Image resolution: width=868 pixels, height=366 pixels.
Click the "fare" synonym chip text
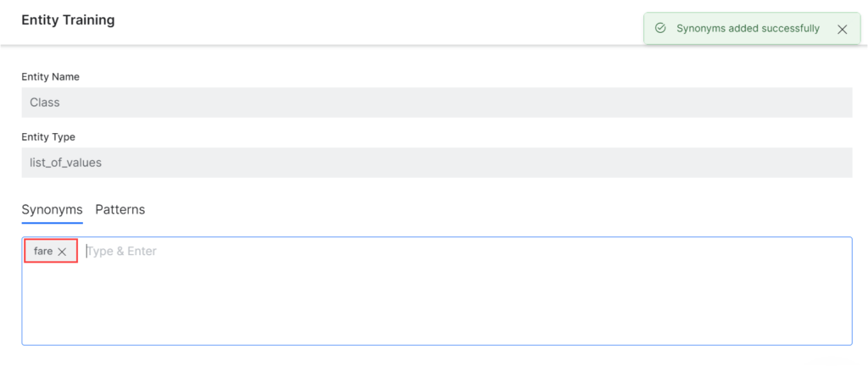coord(43,252)
